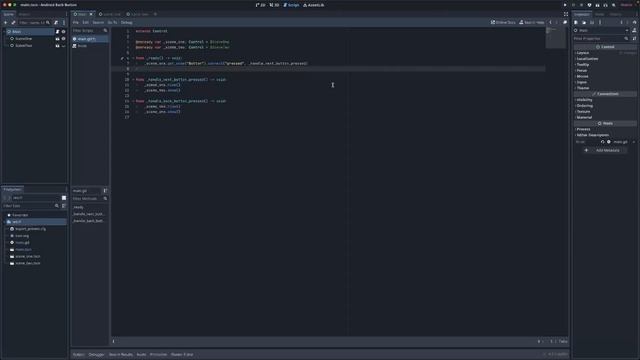Screen dimensions: 640x360
Task: Open the Search menu of script editor
Action: 98,22
